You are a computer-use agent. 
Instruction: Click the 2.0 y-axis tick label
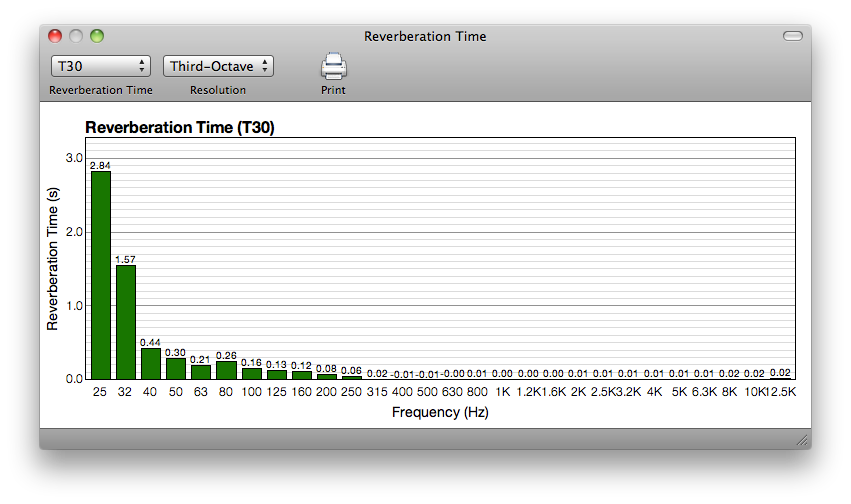(74, 232)
